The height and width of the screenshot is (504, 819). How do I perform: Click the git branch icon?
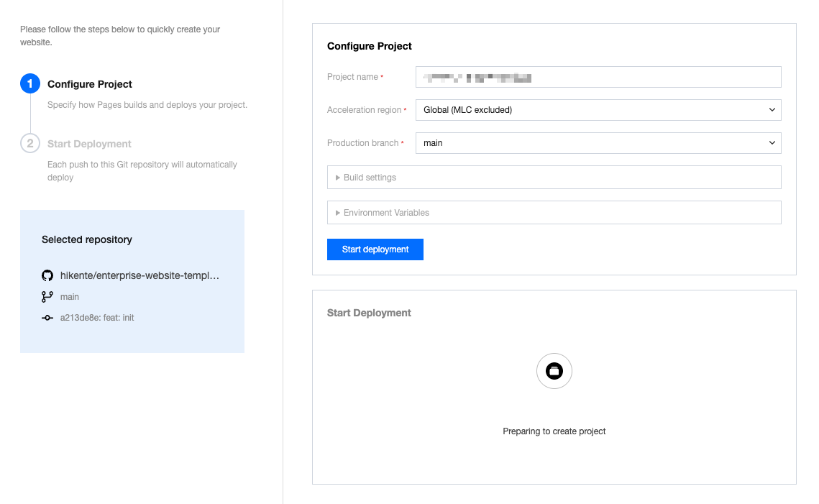(x=47, y=297)
